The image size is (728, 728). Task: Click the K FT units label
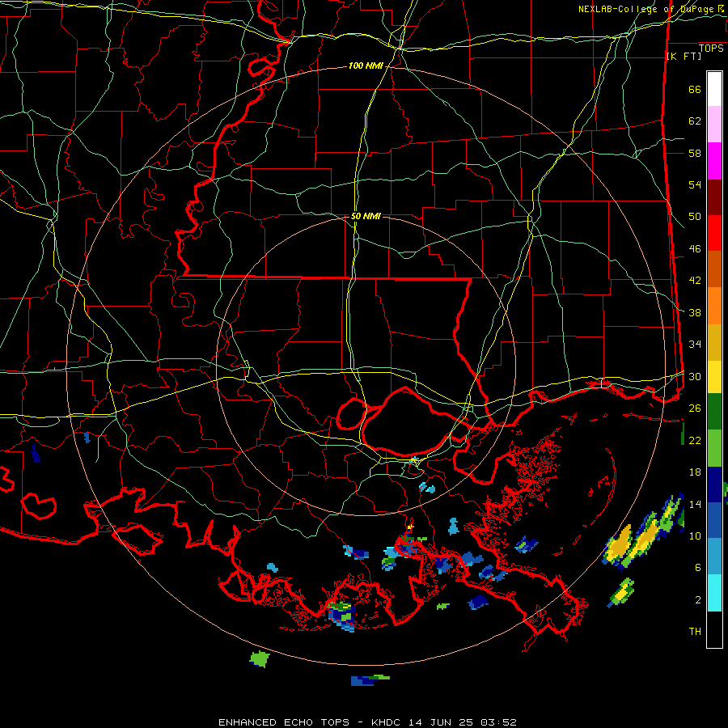684,57
